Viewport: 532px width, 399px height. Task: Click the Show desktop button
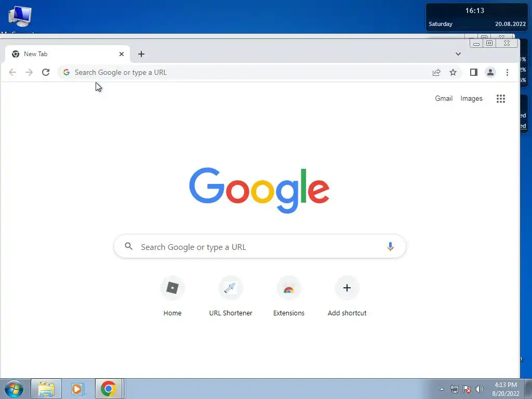coord(528,389)
